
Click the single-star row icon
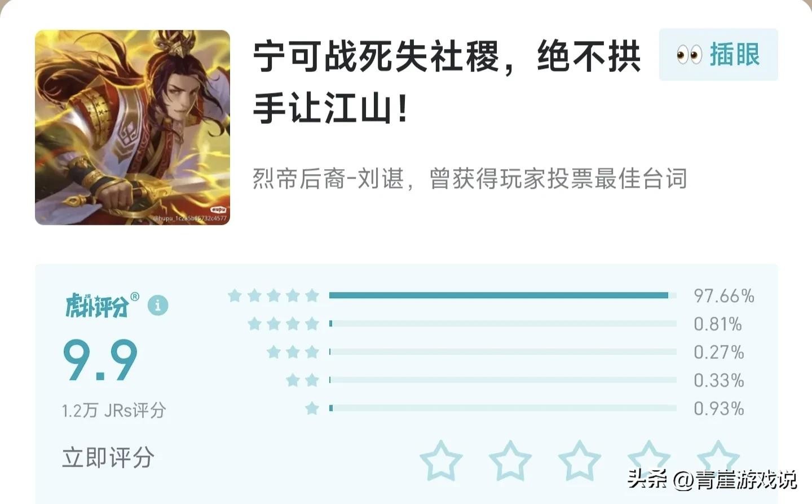point(312,408)
